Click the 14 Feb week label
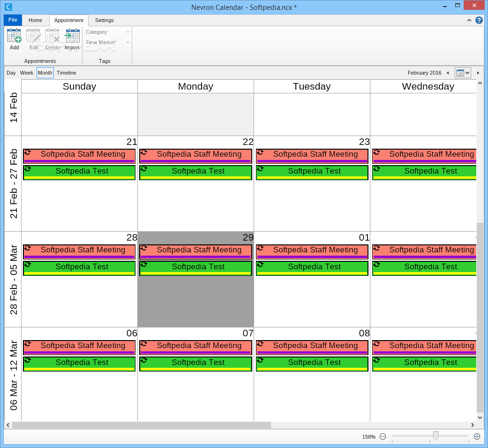The height and width of the screenshot is (448, 488). click(13, 107)
